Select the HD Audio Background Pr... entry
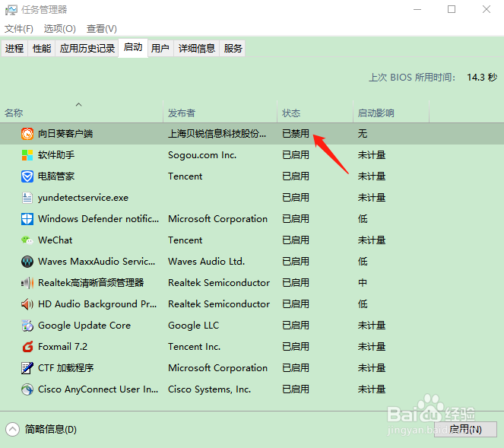The image size is (504, 448). pyautogui.click(x=97, y=304)
